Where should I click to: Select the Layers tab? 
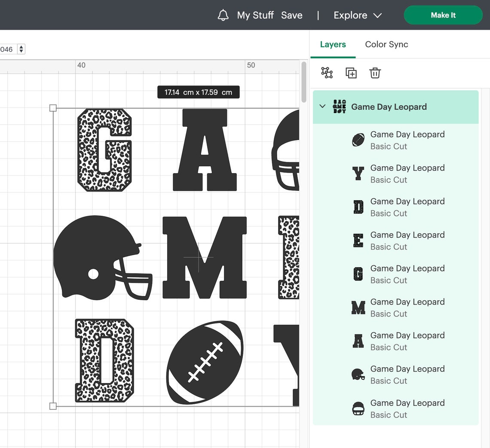click(333, 44)
